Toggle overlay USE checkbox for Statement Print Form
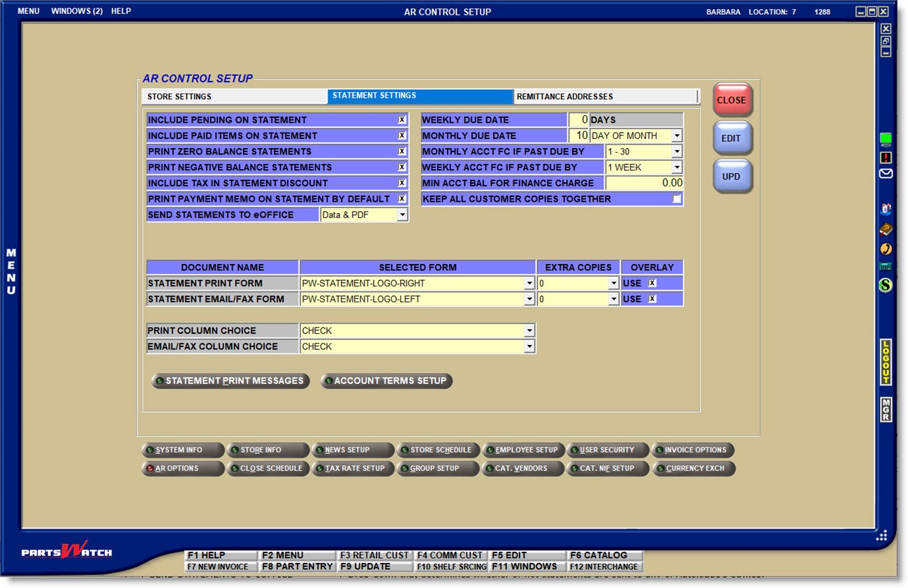Image resolution: width=908 pixels, height=588 pixels. click(x=652, y=284)
